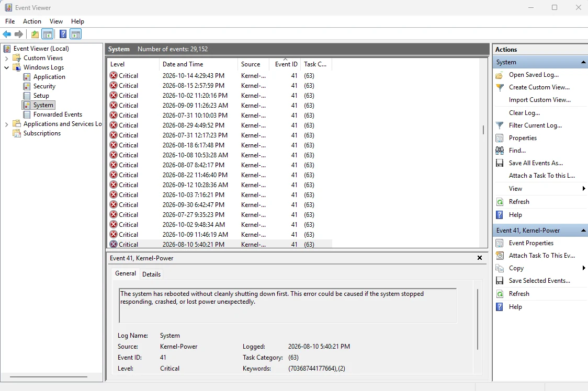Select Forwarded Events in tree

[58, 114]
